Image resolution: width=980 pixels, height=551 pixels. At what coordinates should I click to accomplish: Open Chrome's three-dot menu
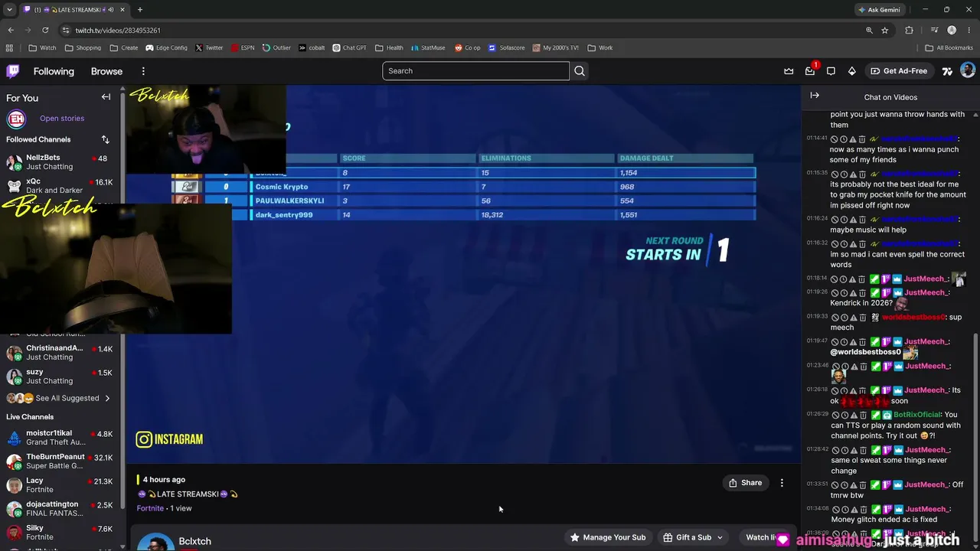pyautogui.click(x=969, y=30)
